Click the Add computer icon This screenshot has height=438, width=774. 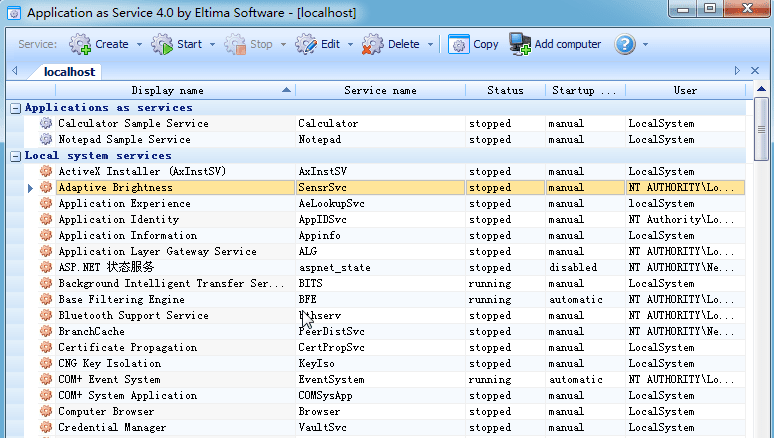520,44
